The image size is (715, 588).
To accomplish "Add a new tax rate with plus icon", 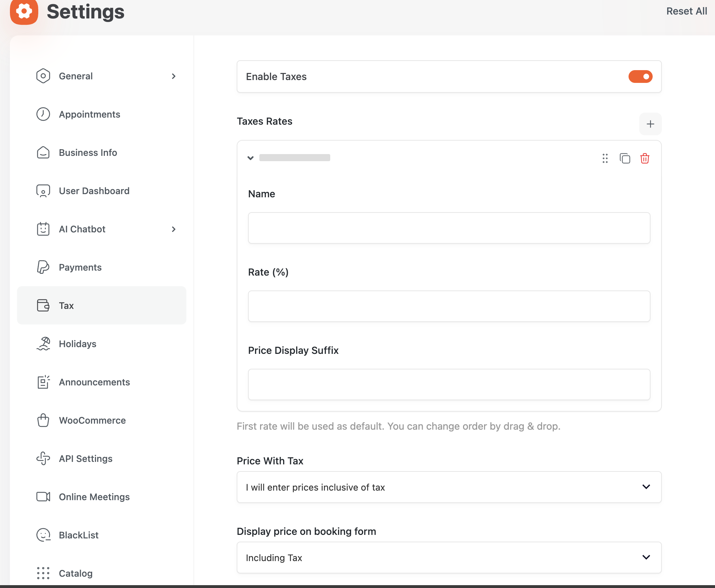I will tap(650, 124).
